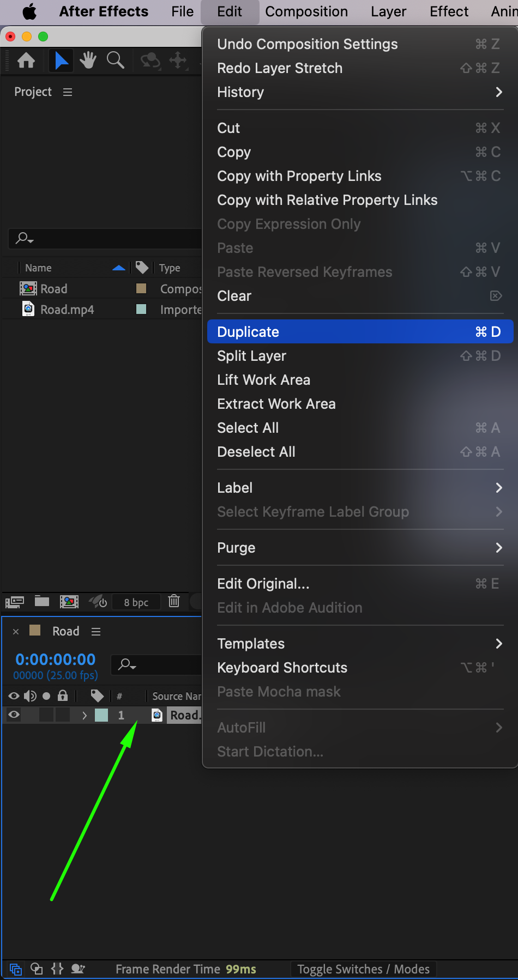The height and width of the screenshot is (980, 518).
Task: Click Toggle Switches / Modes button
Action: tap(363, 969)
